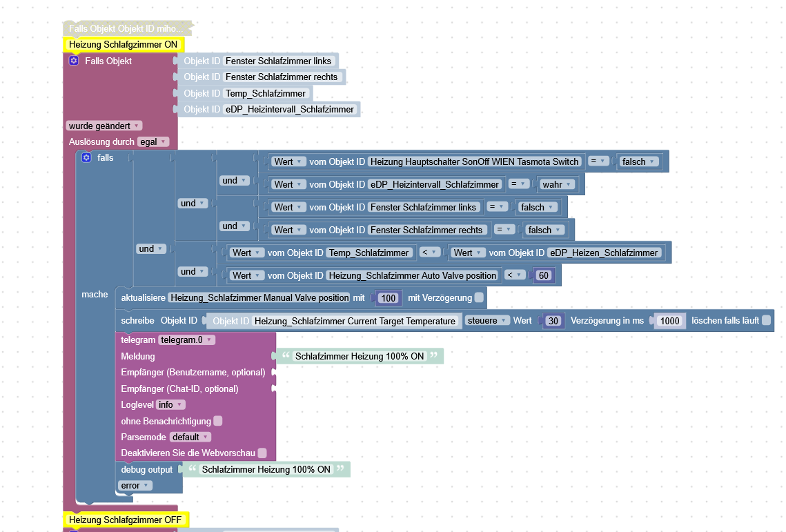Open Wert dropdown of Heizung Hauptschalter row

288,161
